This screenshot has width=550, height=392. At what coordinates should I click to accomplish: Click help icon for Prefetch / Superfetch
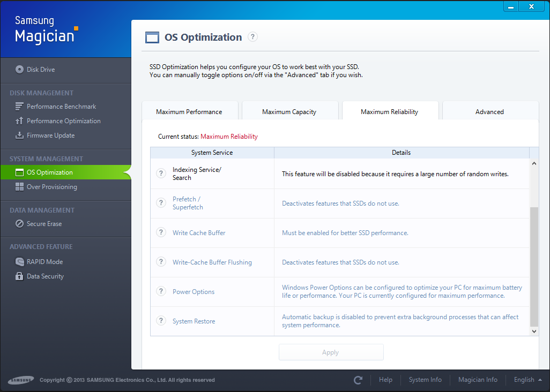click(x=160, y=203)
